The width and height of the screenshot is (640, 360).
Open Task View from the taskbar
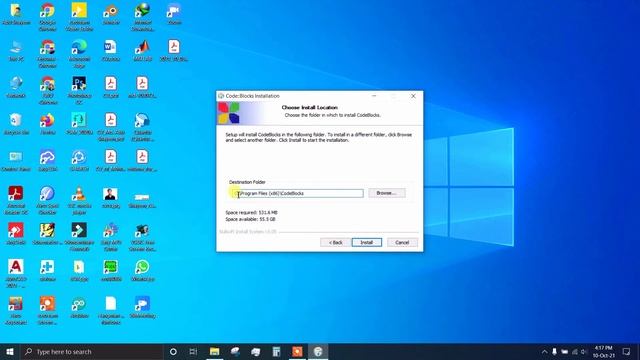coord(193,351)
